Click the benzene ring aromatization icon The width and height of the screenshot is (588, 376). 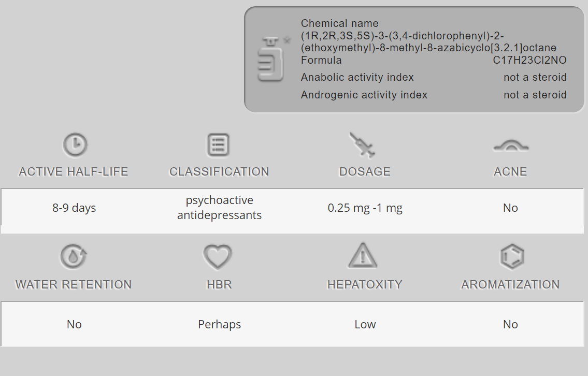coord(511,256)
